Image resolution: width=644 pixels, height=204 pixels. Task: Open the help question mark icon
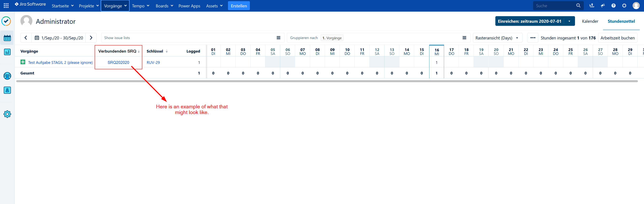pos(613,6)
